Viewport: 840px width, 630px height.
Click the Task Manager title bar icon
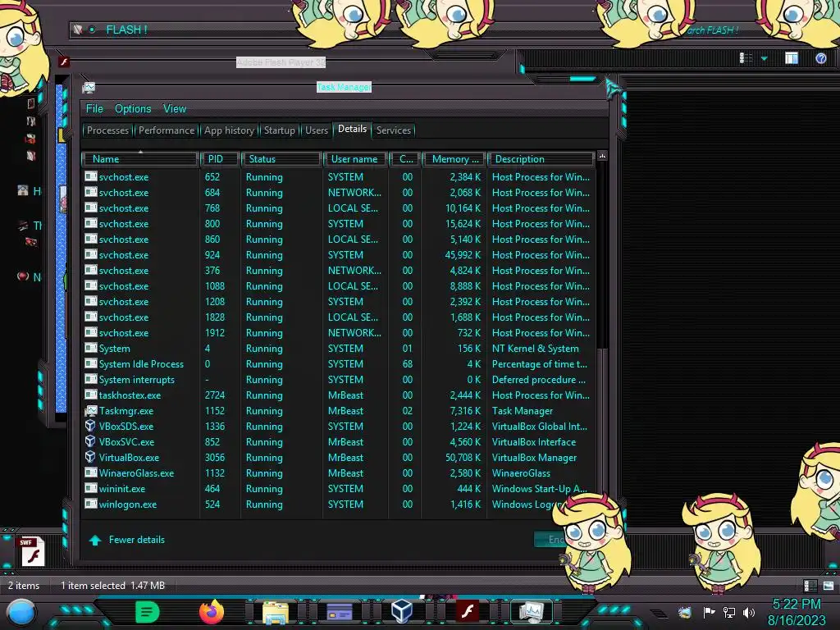click(x=89, y=87)
